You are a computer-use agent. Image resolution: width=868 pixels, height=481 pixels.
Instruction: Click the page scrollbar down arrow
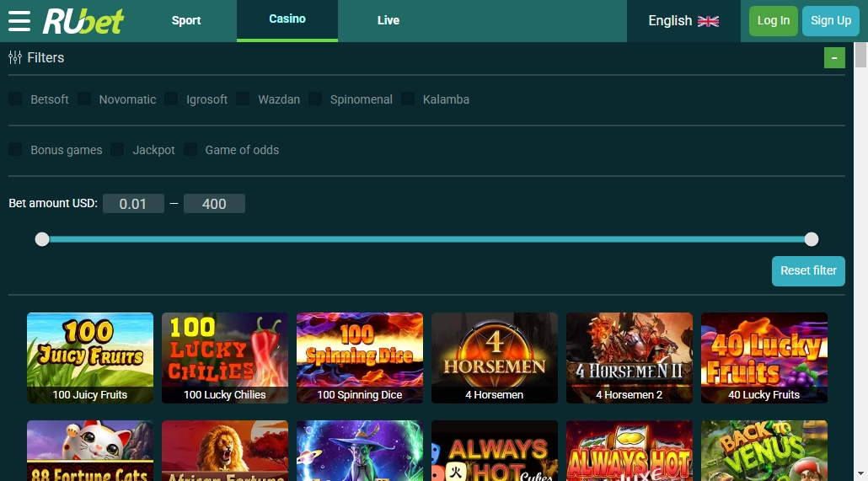tap(860, 473)
